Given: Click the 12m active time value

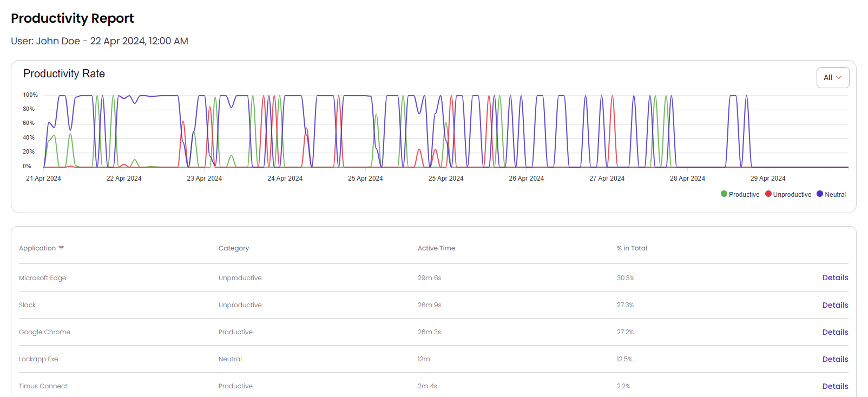Looking at the screenshot, I should (424, 359).
